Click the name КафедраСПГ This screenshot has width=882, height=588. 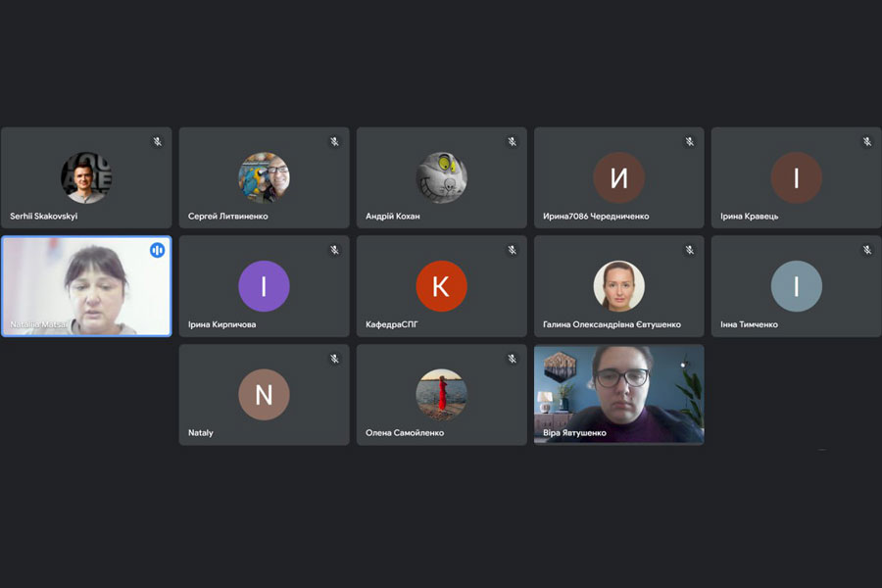coord(391,324)
